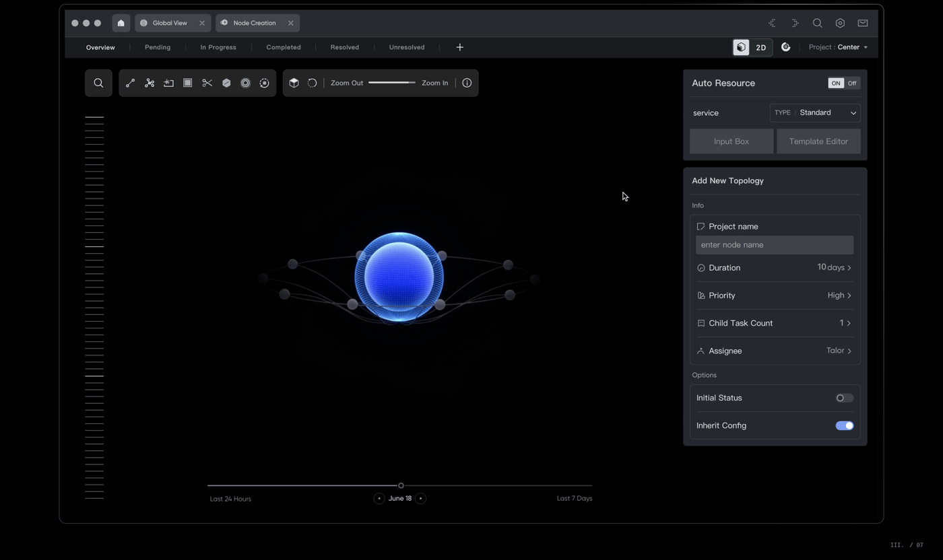Click Last 7 Days on timeline
The image size is (943, 560).
[575, 498]
